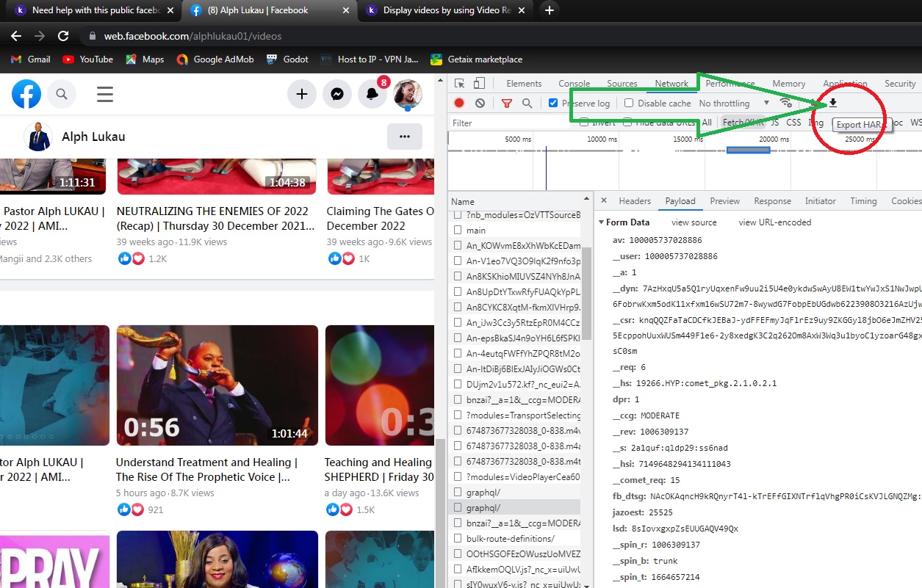Open Facebook notifications bell

click(x=372, y=94)
